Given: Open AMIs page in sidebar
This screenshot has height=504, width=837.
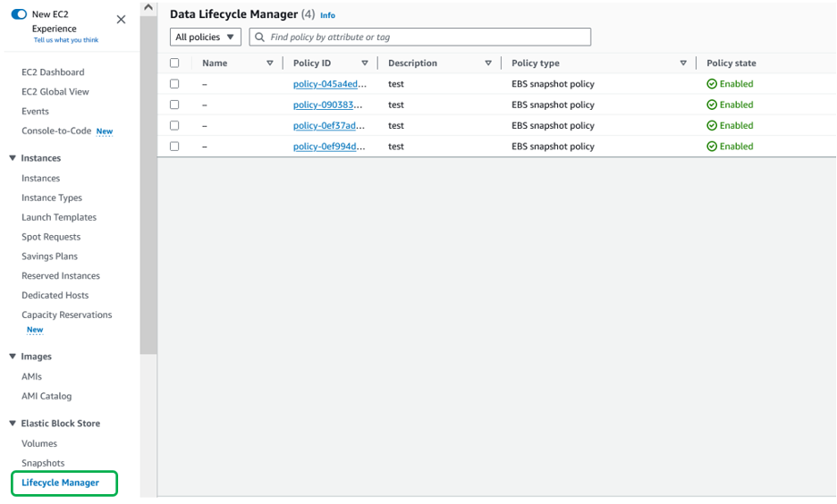Looking at the screenshot, I should (31, 376).
